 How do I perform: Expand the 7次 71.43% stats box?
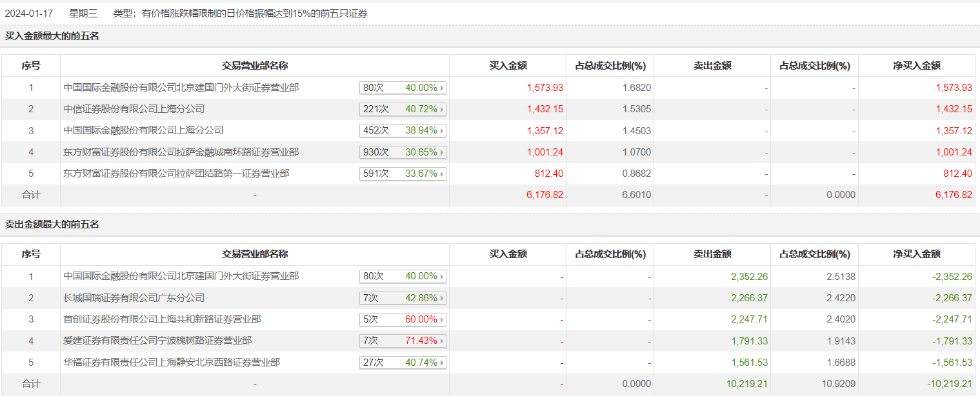point(403,341)
